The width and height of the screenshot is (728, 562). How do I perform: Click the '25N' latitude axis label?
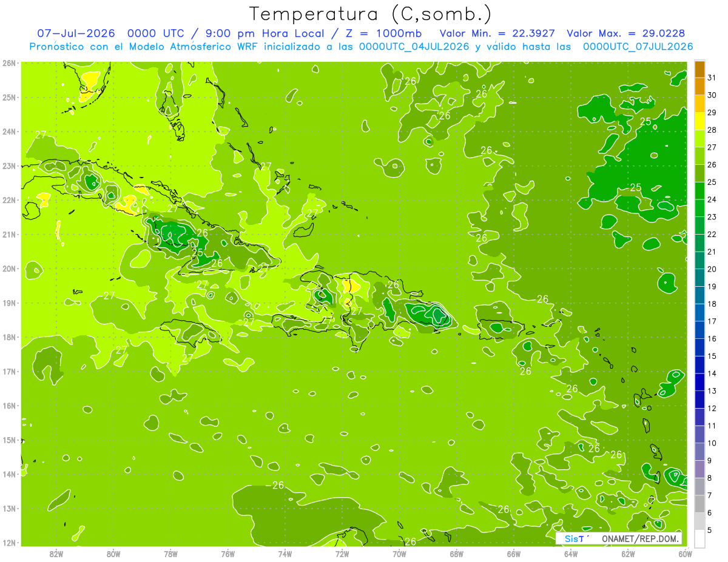[9, 97]
